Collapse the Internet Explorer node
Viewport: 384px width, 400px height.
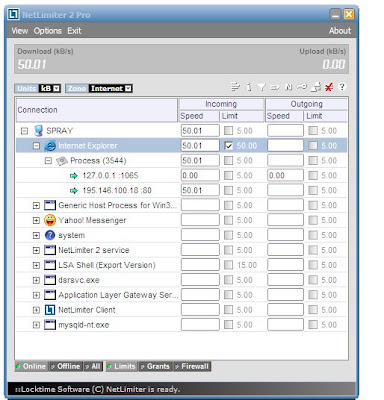(36, 146)
